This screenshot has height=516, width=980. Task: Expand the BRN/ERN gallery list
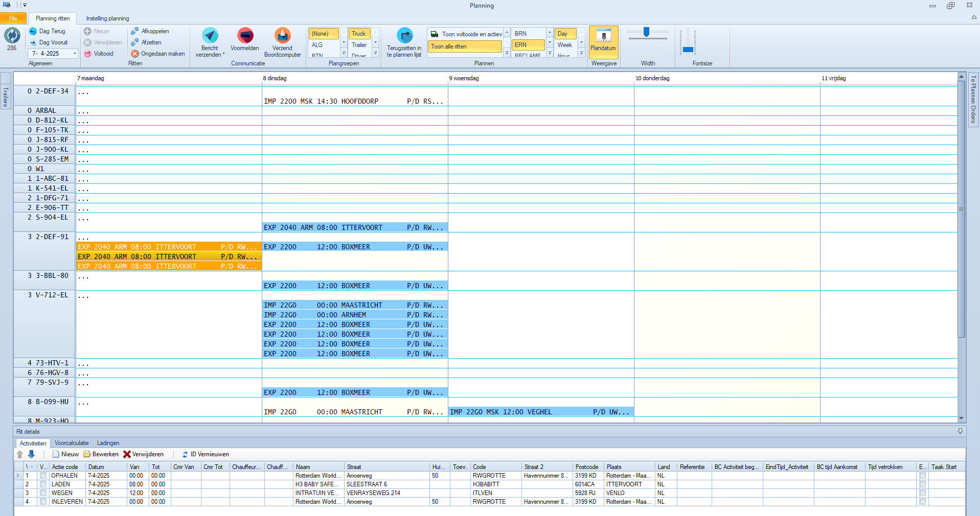pos(550,53)
